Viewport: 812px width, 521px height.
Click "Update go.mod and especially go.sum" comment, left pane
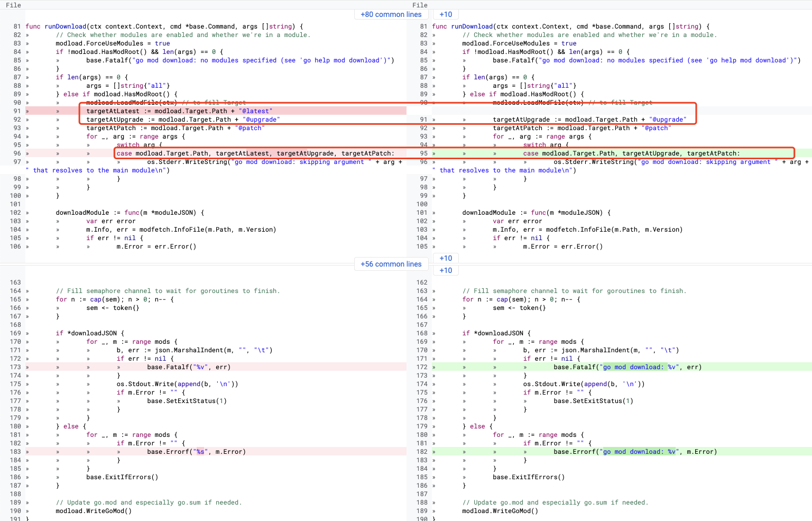[x=149, y=502]
